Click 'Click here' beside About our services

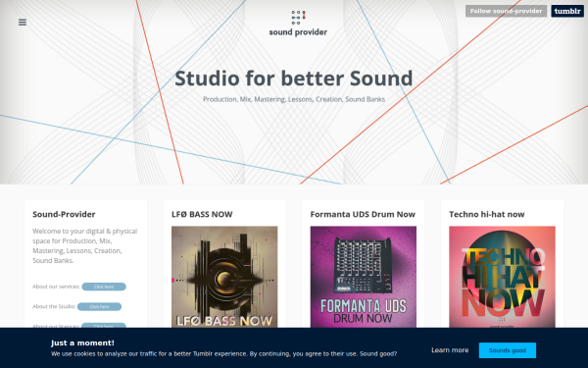pos(104,287)
